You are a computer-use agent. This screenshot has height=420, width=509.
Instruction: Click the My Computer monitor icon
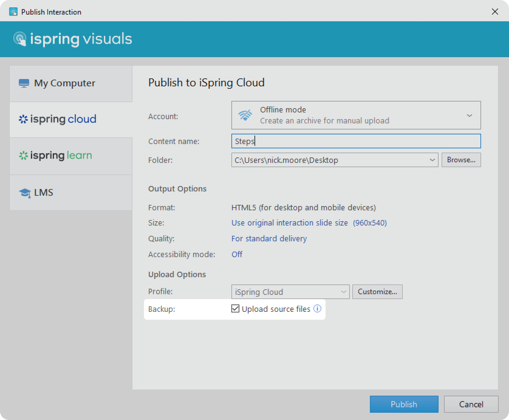[x=24, y=83]
